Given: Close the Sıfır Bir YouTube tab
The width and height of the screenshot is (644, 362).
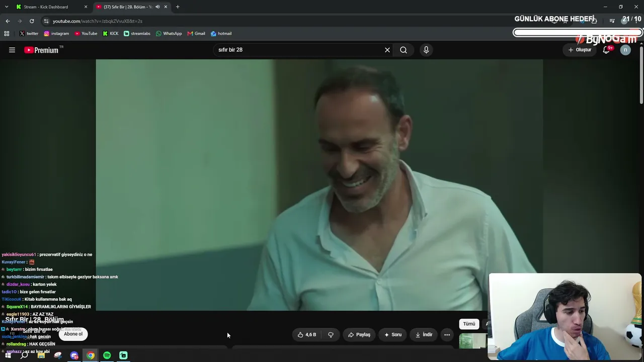Looking at the screenshot, I should (x=166, y=7).
